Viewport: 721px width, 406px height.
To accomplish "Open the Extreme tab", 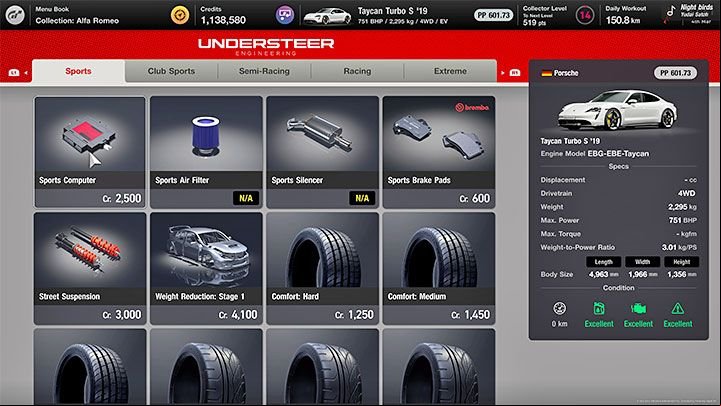I will [x=450, y=71].
